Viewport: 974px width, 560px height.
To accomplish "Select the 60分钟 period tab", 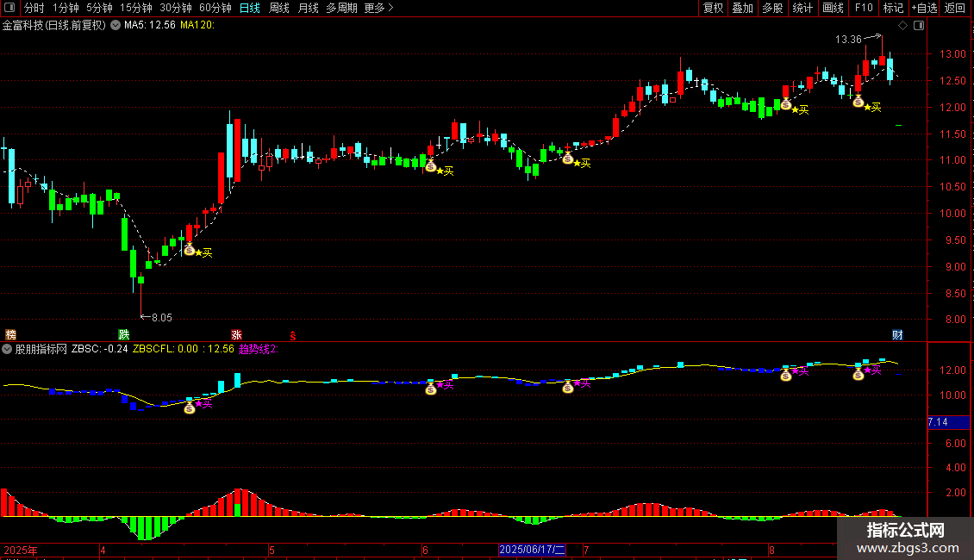I will pyautogui.click(x=215, y=8).
